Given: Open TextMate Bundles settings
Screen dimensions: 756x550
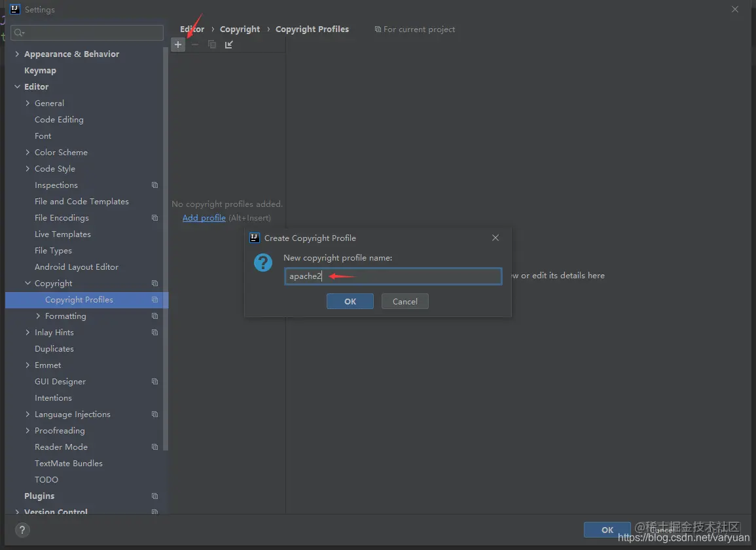Looking at the screenshot, I should click(x=69, y=463).
